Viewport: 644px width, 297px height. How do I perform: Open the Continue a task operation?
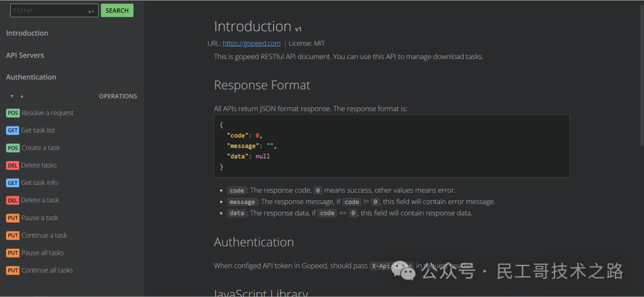pyautogui.click(x=44, y=236)
